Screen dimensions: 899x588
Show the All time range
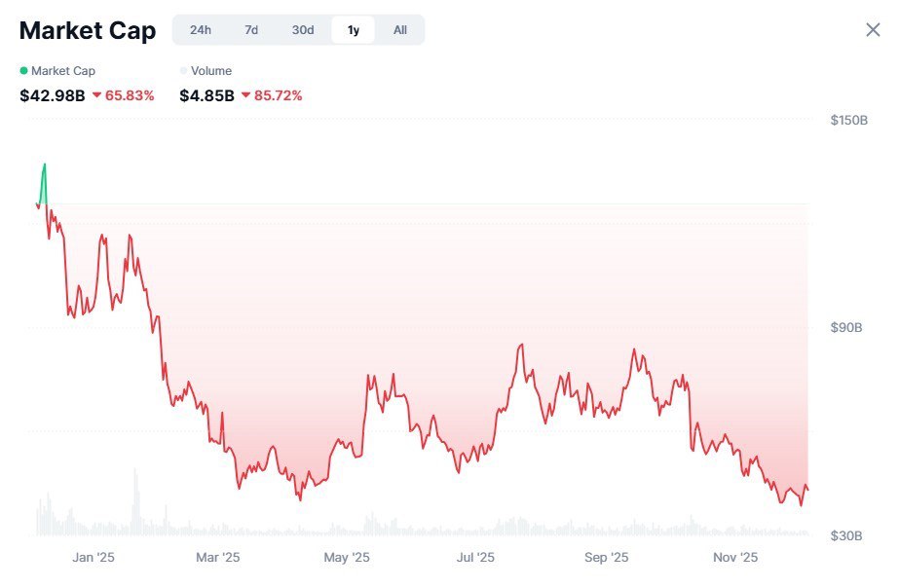400,30
